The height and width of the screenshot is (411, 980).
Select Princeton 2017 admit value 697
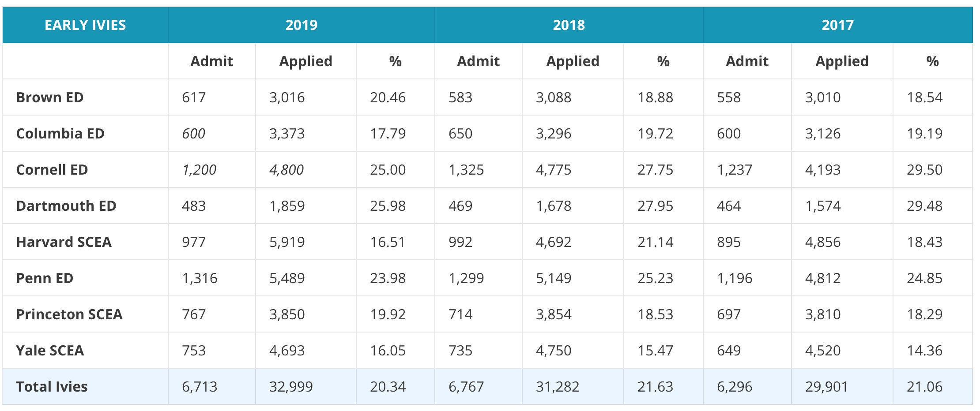click(x=729, y=314)
